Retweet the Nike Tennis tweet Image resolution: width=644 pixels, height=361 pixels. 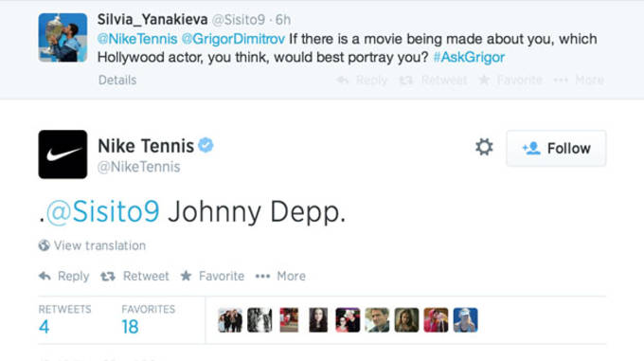[134, 276]
